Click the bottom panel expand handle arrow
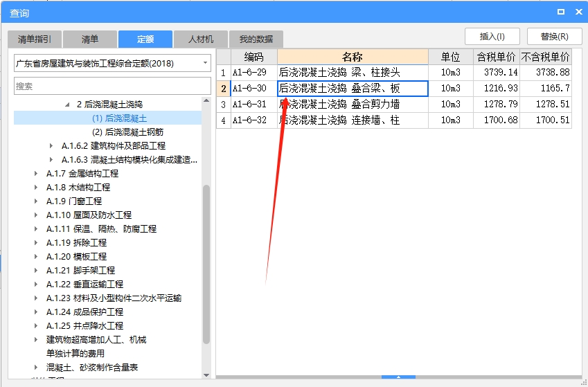Image resolution: width=588 pixels, height=387 pixels. click(x=398, y=377)
